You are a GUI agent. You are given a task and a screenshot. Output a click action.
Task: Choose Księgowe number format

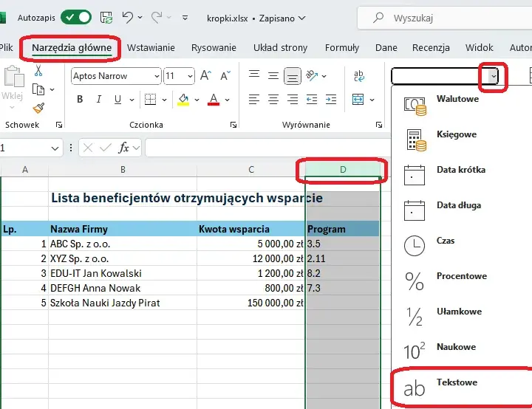[462, 139]
